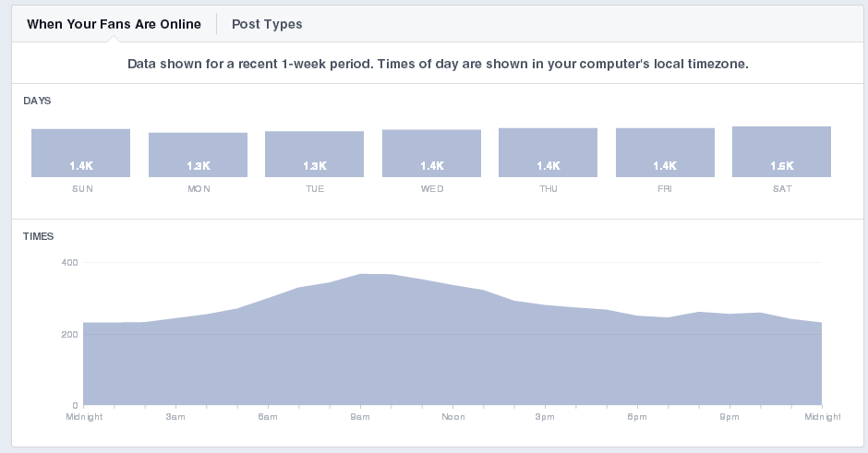Click the TIMES section heading
This screenshot has width=868, height=453.
(x=39, y=236)
